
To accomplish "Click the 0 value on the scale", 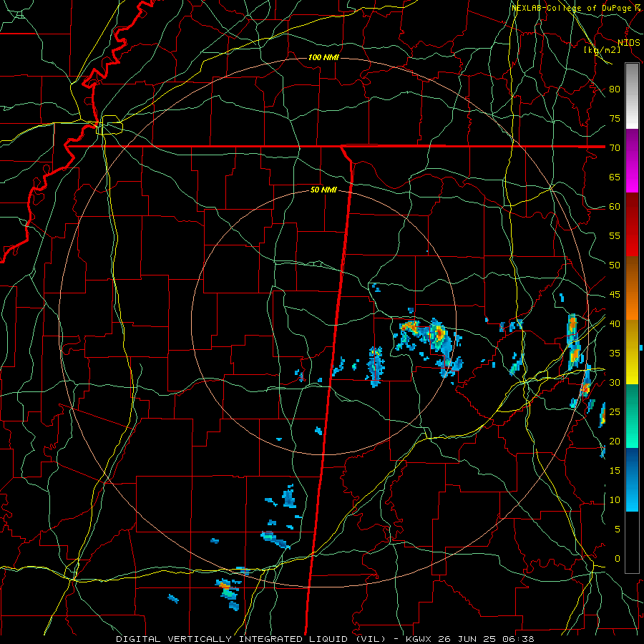I will (618, 559).
